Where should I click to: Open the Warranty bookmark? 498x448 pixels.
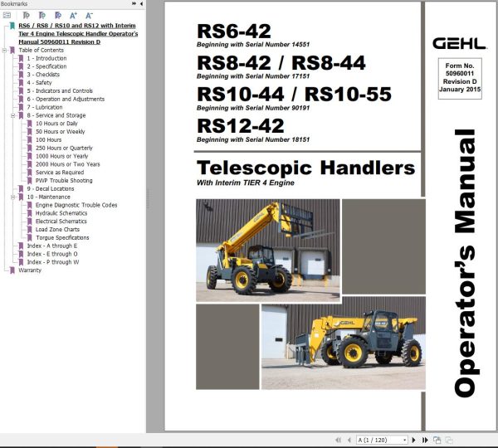pos(30,270)
